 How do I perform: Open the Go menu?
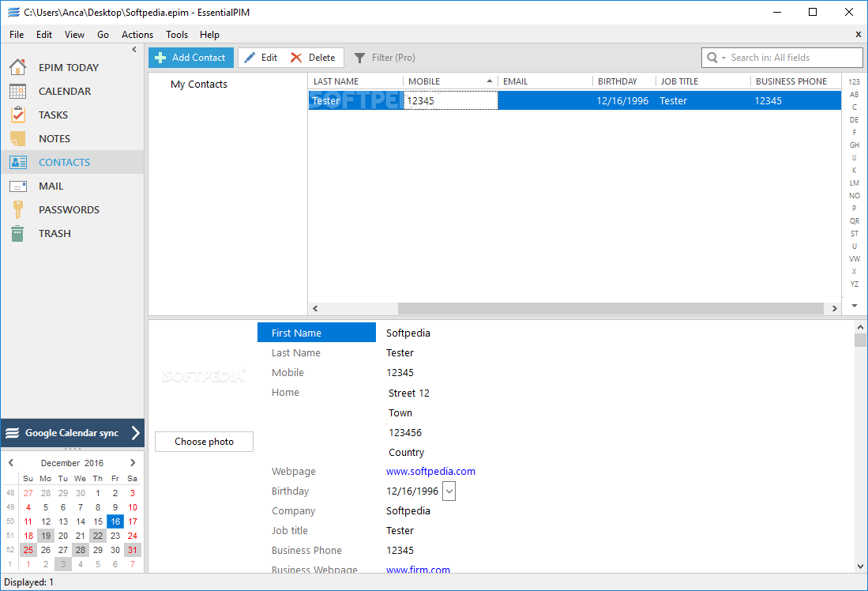tap(103, 34)
